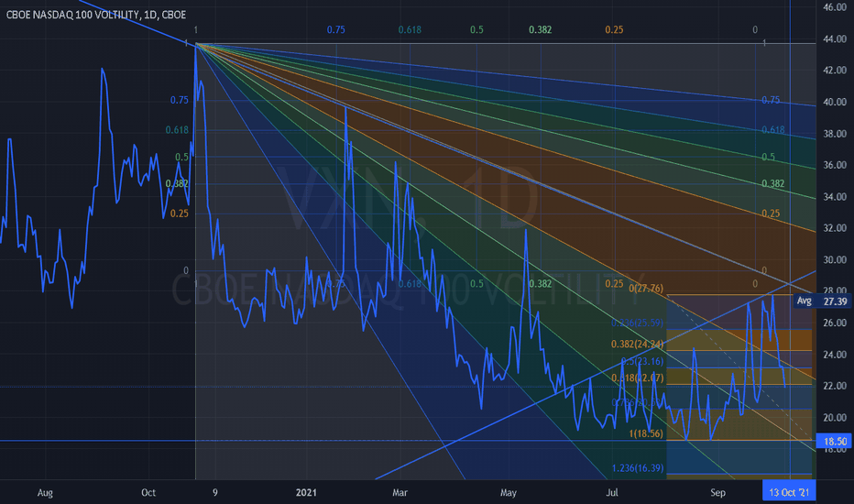Screen dimensions: 854x504
Task: Pick the 0.618(22.07) retracement level label
Action: [x=637, y=378]
